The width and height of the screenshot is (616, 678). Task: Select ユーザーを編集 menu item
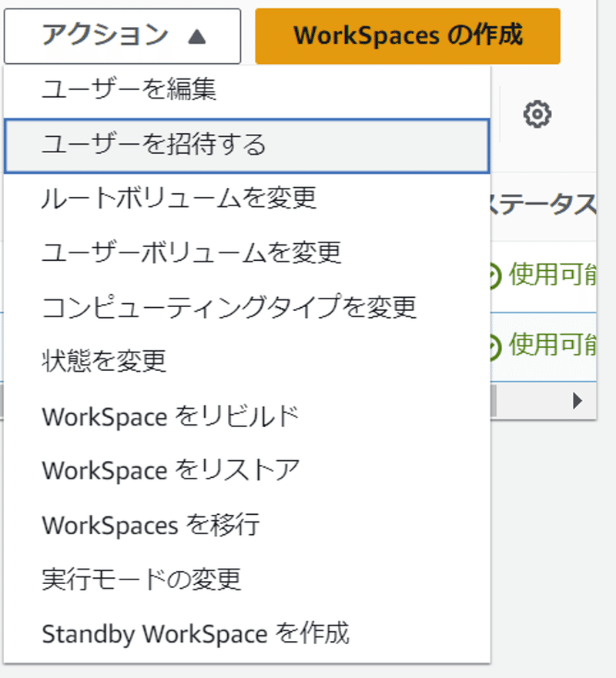click(x=246, y=90)
